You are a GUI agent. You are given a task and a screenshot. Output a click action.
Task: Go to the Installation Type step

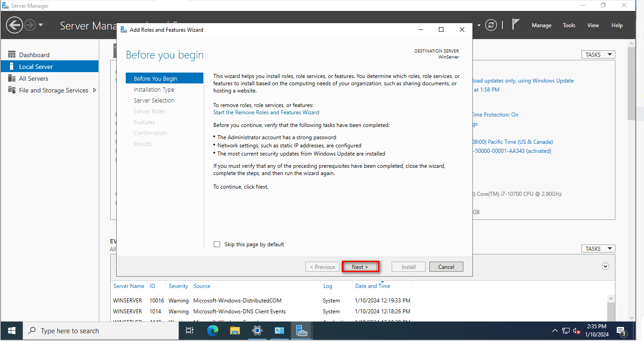(x=154, y=90)
